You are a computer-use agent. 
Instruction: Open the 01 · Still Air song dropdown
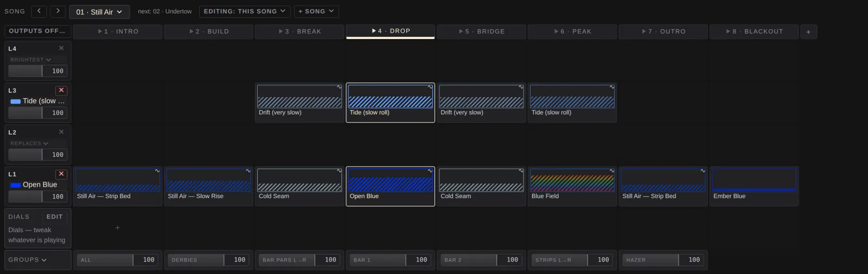point(99,12)
